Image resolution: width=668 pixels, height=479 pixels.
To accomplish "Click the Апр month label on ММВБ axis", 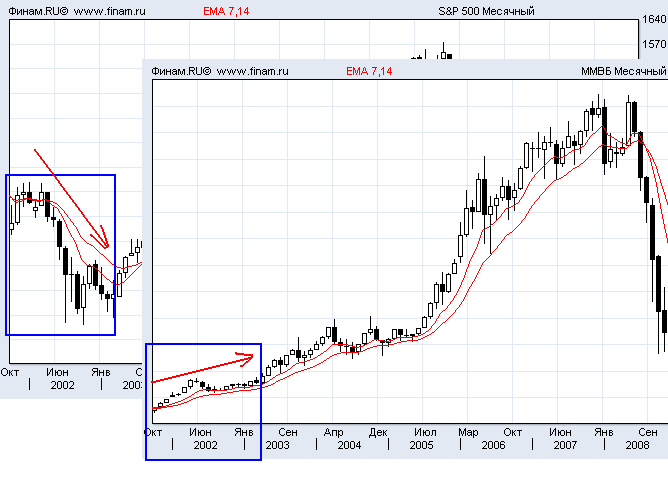I will (333, 432).
